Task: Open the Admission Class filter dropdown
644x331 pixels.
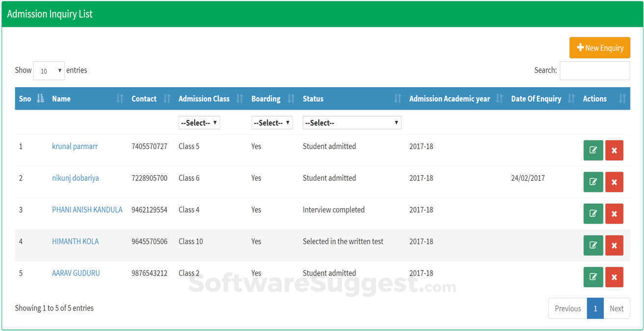Action: point(199,123)
